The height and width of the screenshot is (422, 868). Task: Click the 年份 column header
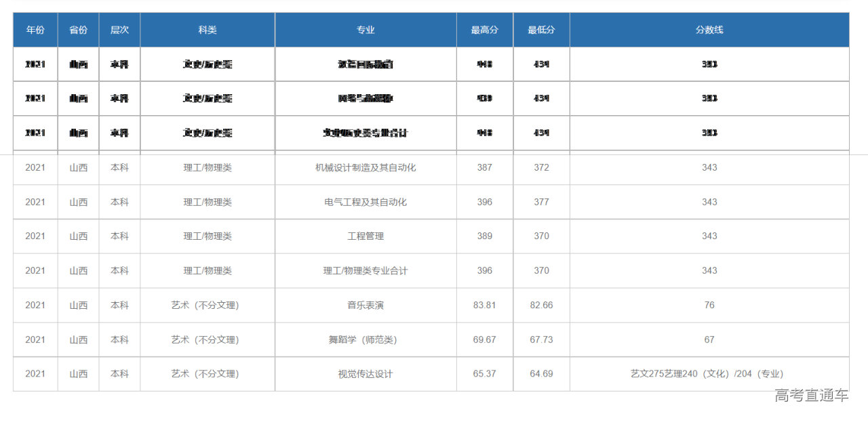[x=35, y=30]
